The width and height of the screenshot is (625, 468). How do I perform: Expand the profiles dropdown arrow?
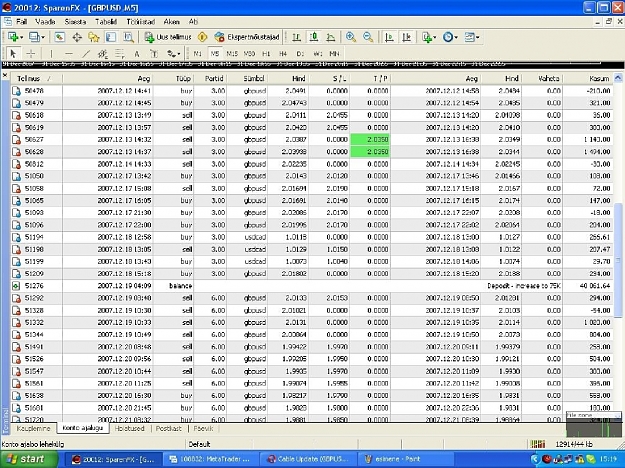tap(43, 37)
